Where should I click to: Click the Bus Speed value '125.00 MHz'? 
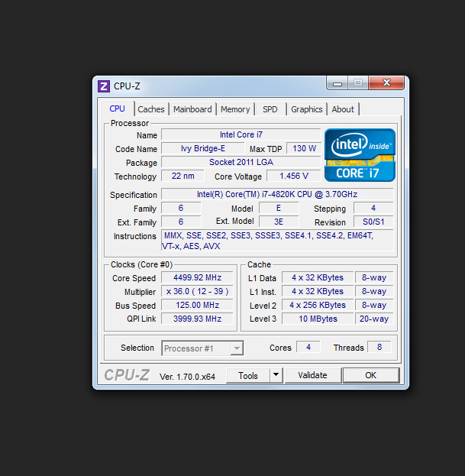click(197, 305)
